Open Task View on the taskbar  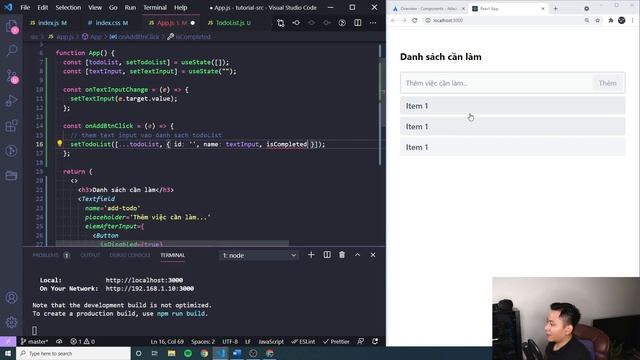click(x=155, y=353)
